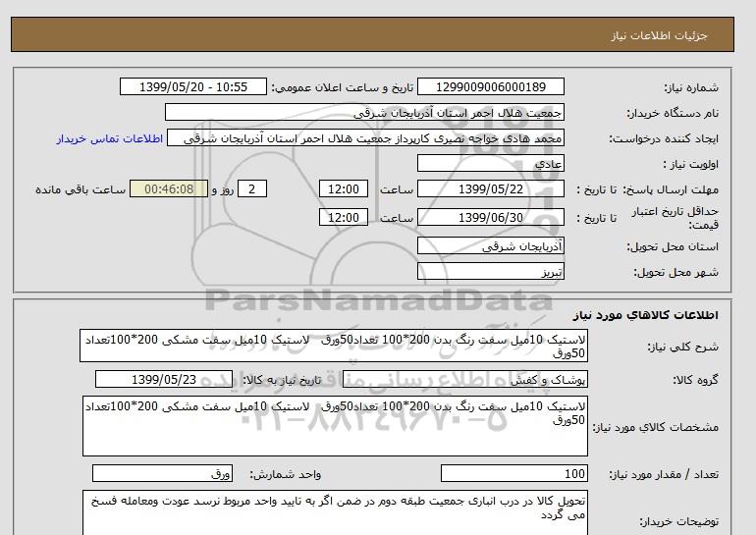Select the unit of measure field ورق
Image resolution: width=756 pixels, height=535 pixels.
point(162,473)
